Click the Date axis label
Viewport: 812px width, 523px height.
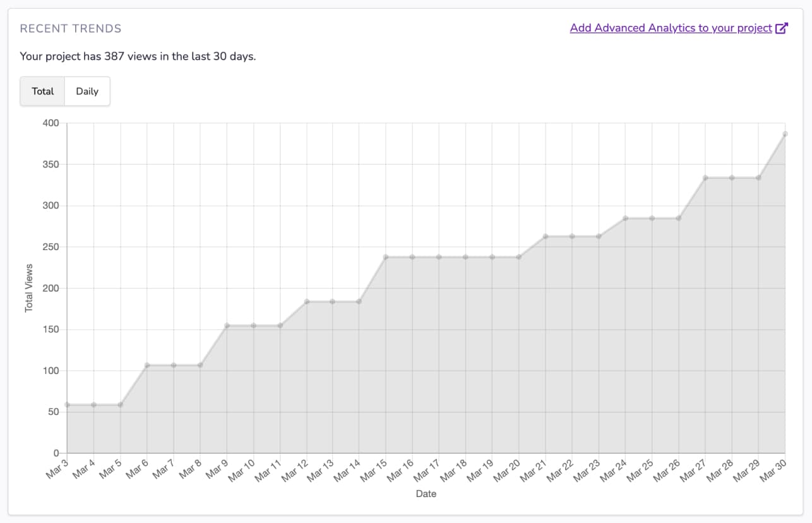tap(426, 493)
